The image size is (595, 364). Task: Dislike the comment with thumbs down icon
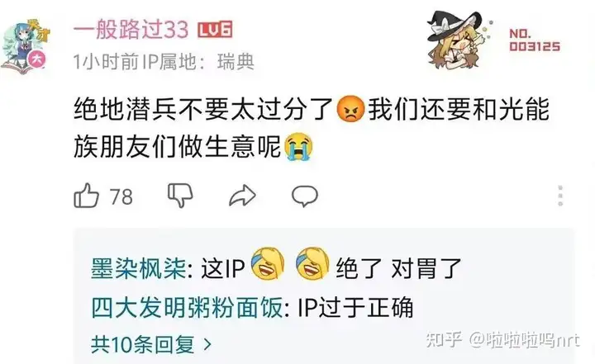point(180,196)
